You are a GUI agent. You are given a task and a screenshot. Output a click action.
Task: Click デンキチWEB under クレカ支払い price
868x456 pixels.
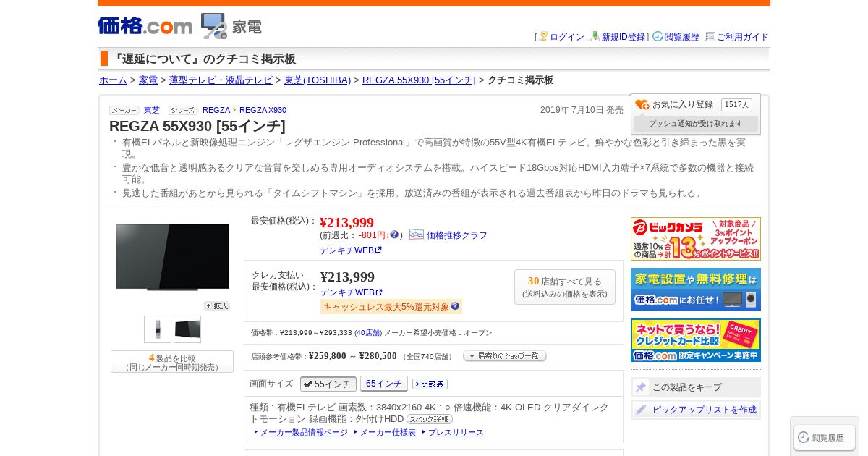tap(348, 292)
